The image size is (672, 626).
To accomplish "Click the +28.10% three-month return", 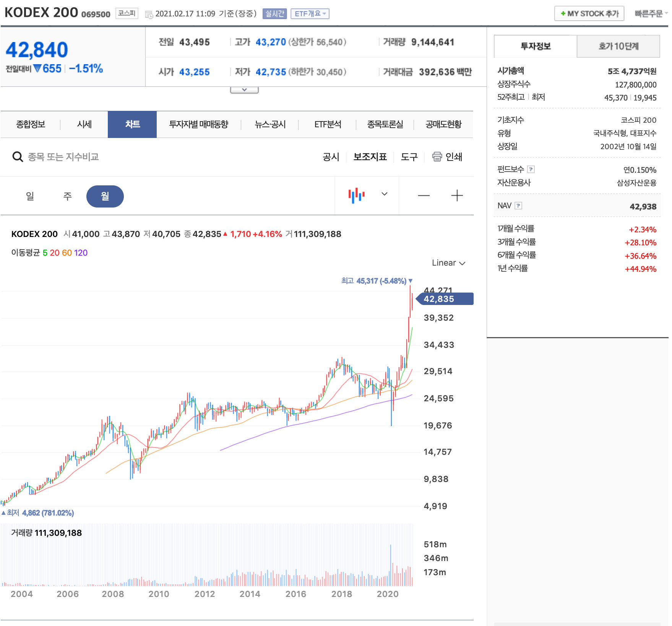I will pos(640,242).
